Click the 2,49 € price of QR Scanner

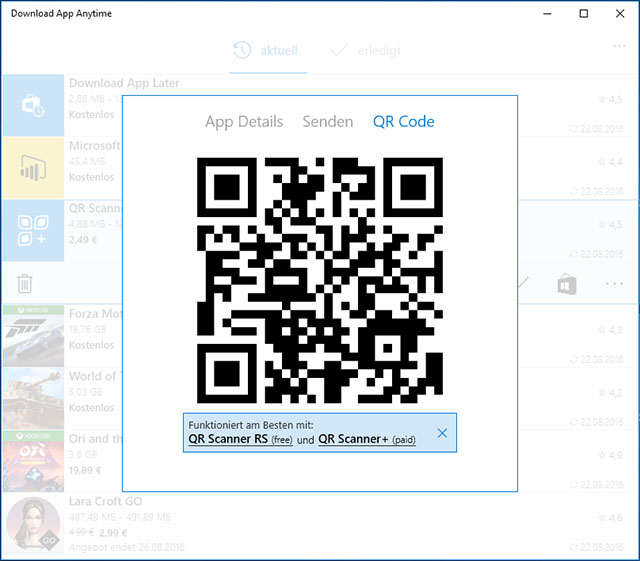click(x=83, y=240)
